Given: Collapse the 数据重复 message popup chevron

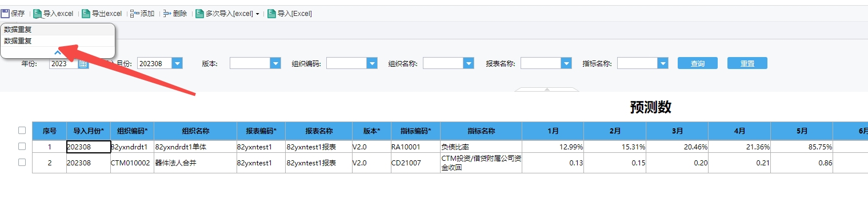Looking at the screenshot, I should [58, 52].
